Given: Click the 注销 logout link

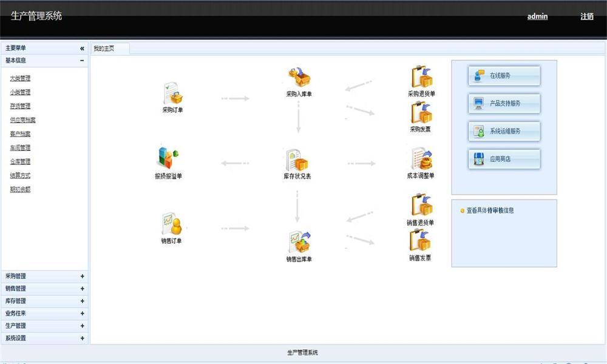Looking at the screenshot, I should click(587, 16).
